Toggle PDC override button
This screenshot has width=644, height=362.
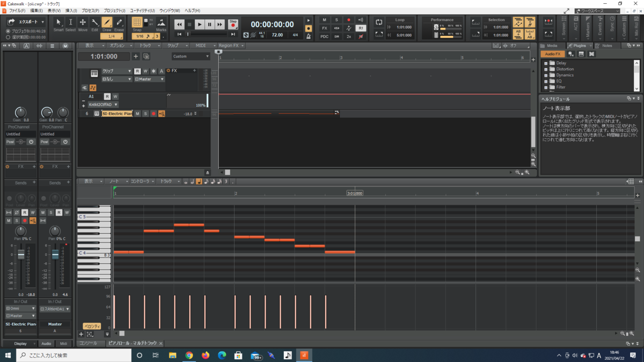[324, 36]
